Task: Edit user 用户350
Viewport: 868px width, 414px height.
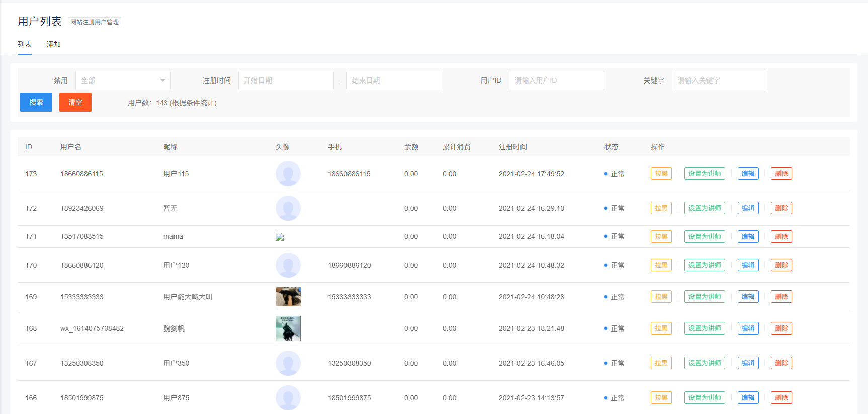Action: pyautogui.click(x=748, y=363)
